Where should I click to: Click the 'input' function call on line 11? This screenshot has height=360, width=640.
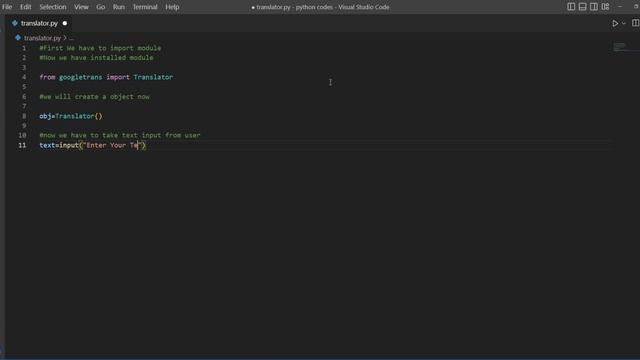[69, 145]
